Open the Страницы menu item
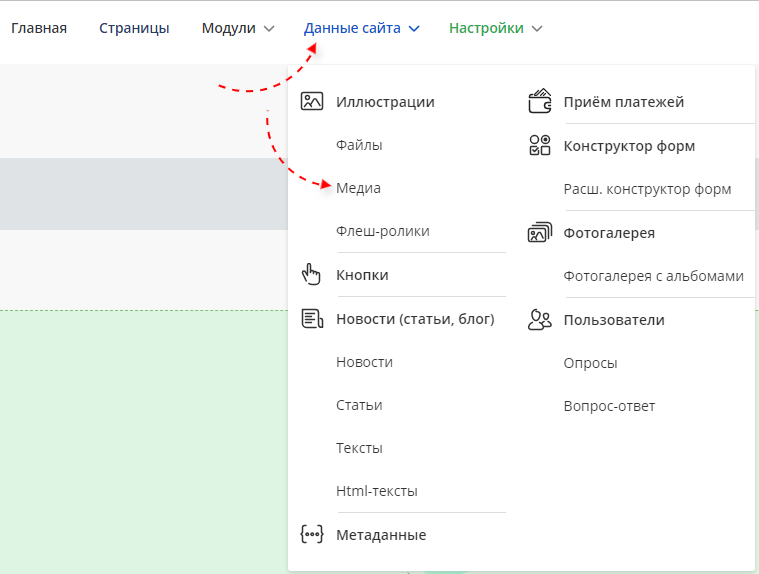 click(134, 28)
